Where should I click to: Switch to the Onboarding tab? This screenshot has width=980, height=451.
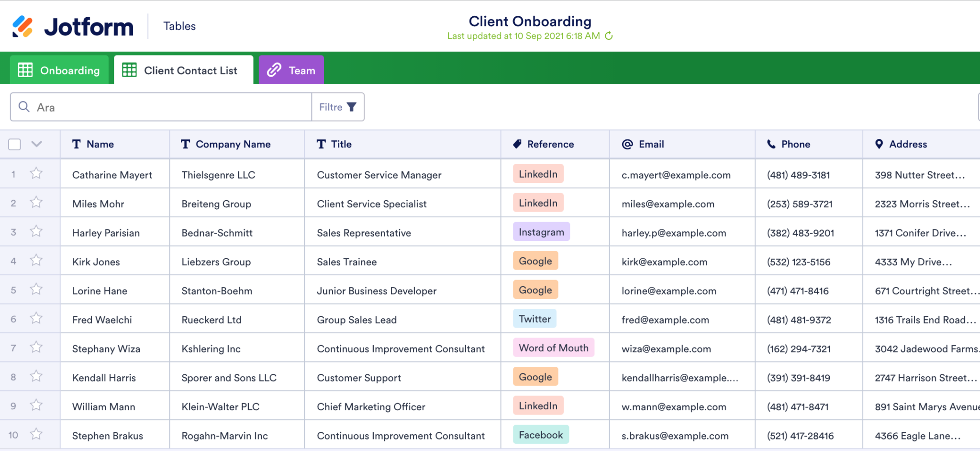(x=59, y=70)
